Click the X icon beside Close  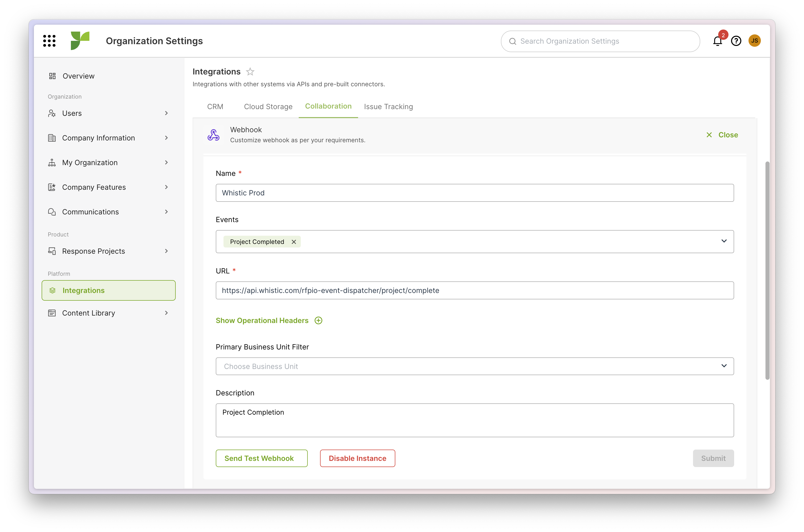click(709, 135)
